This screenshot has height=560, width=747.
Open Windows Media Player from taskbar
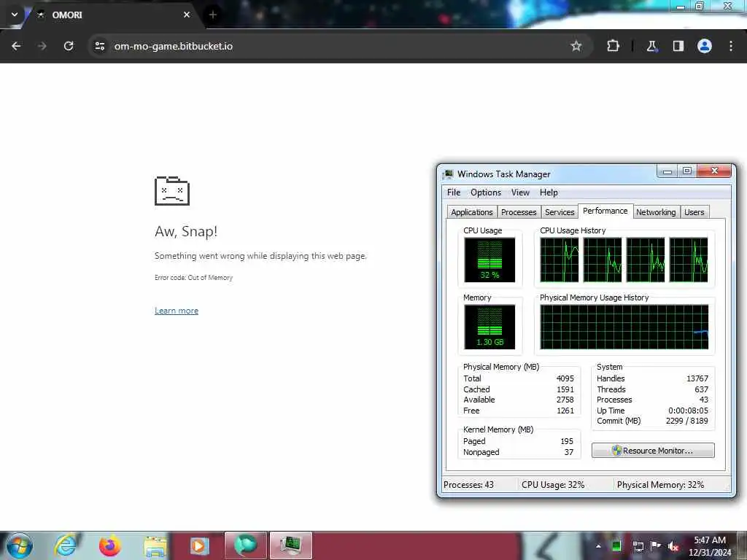[199, 545]
